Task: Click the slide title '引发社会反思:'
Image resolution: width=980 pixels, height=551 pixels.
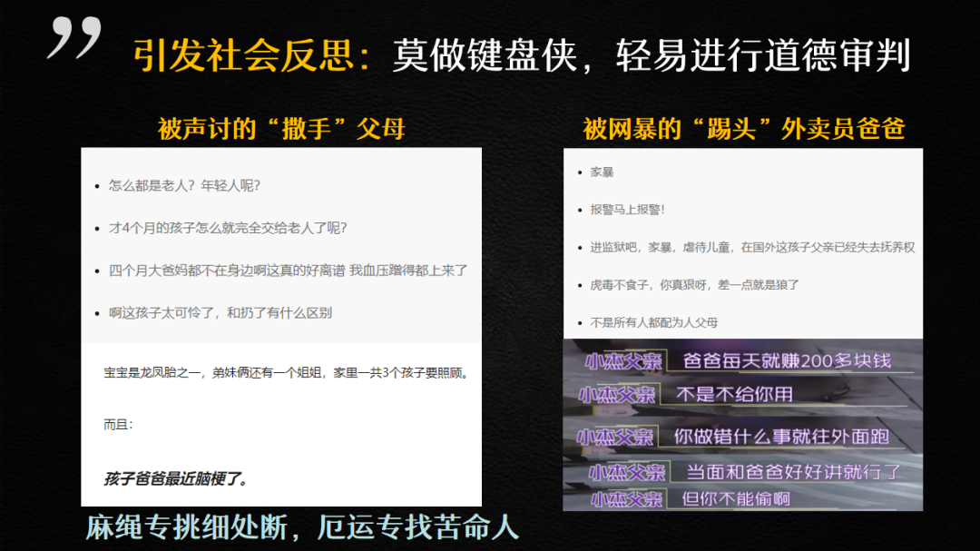Action: click(x=254, y=55)
